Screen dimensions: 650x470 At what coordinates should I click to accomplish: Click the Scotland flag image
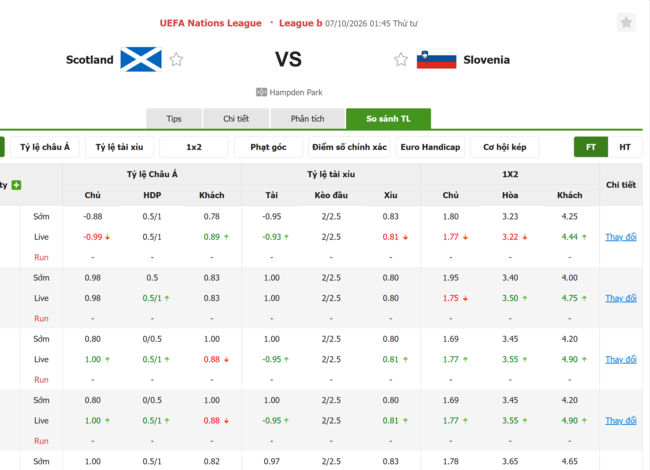(141, 59)
